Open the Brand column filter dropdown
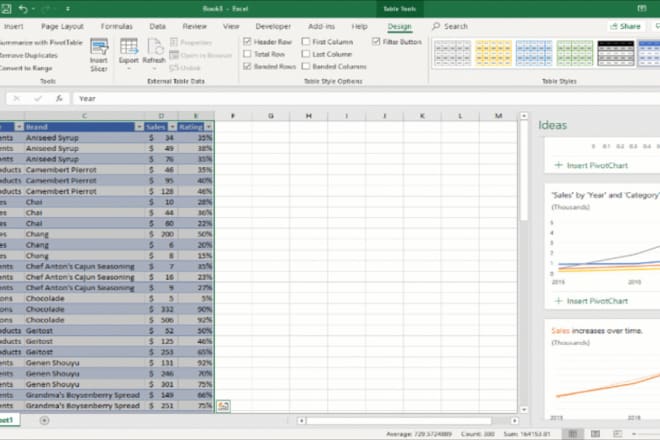Viewport: 660px width, 440px height. pos(139,127)
